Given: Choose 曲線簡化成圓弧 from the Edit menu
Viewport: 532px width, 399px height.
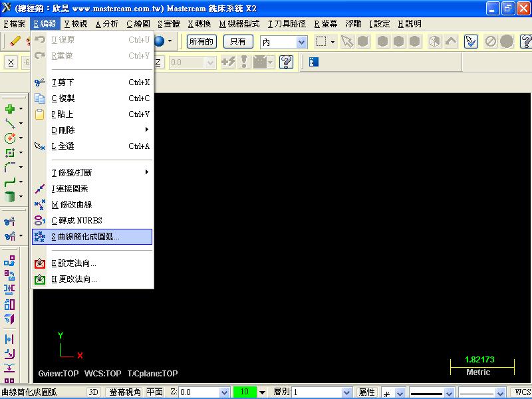Looking at the screenshot, I should click(92, 237).
